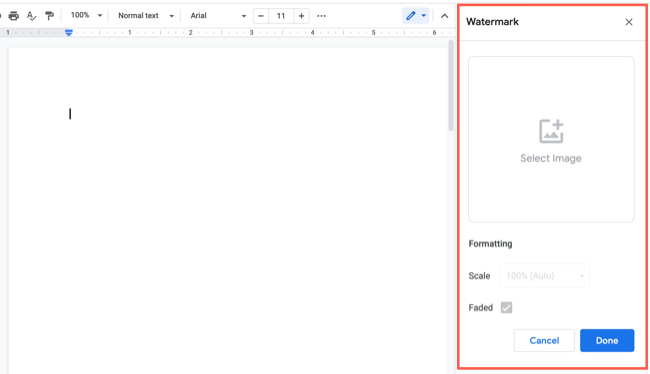Click the Watermark panel title

[492, 22]
